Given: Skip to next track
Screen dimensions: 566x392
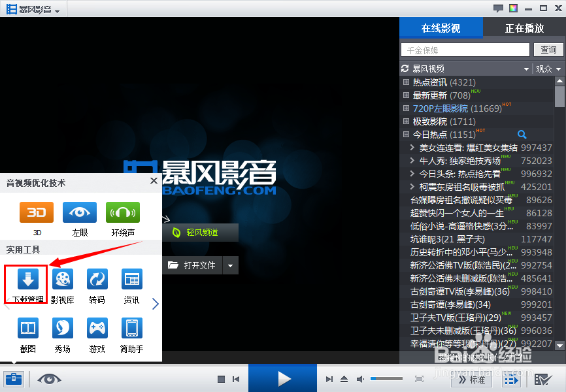Looking at the screenshot, I should 329,379.
